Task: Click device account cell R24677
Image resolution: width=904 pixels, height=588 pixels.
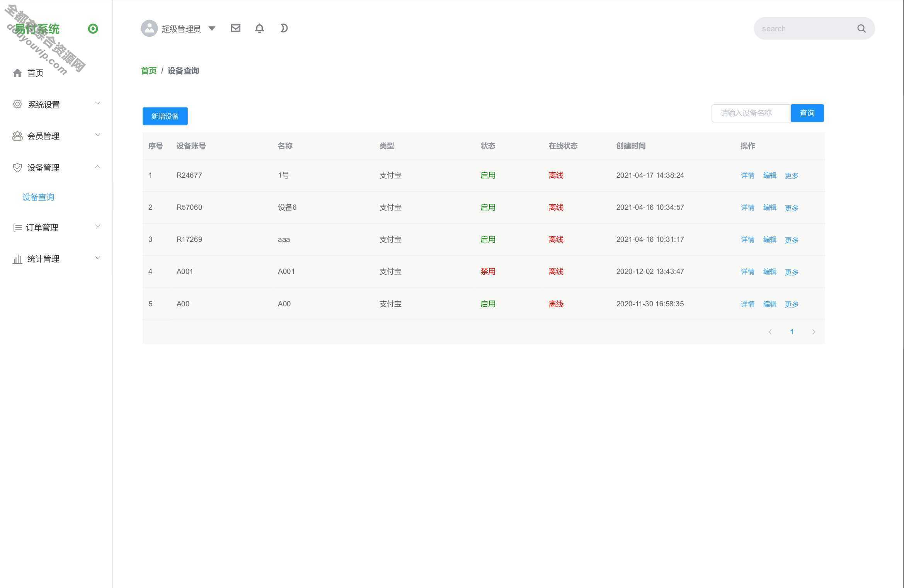Action: 189,175
